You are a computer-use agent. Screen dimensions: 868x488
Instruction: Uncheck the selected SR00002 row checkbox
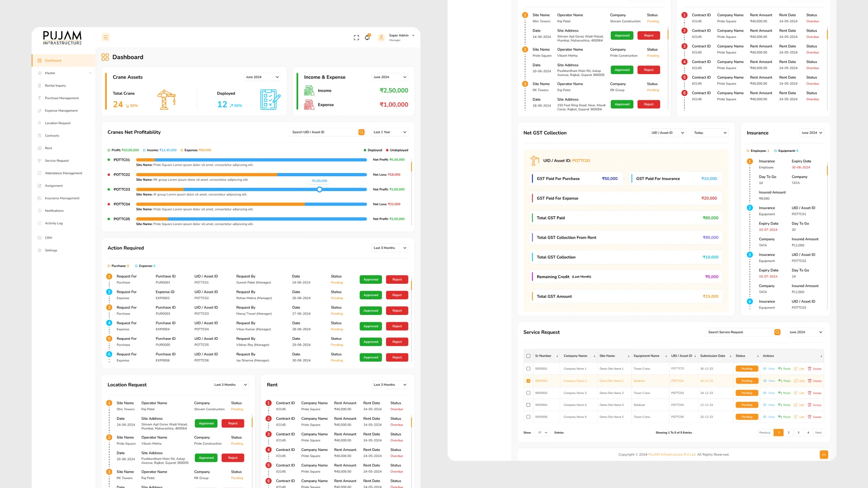tap(528, 381)
